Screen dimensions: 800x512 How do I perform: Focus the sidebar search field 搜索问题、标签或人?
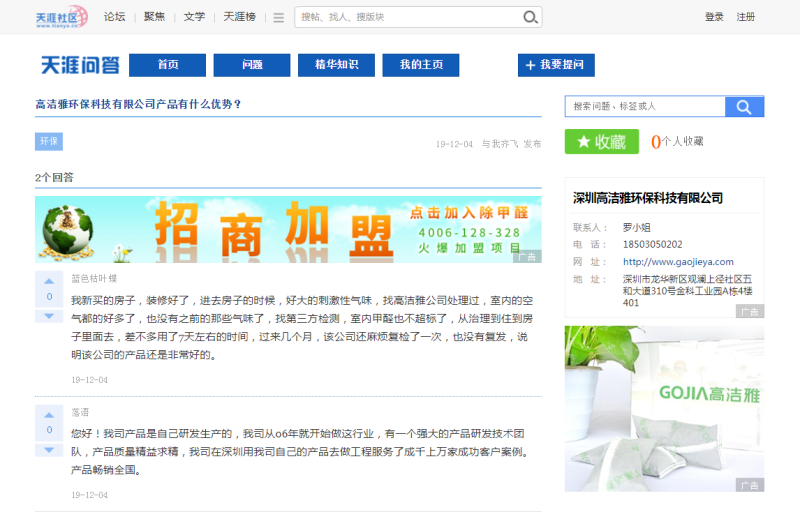coord(645,107)
